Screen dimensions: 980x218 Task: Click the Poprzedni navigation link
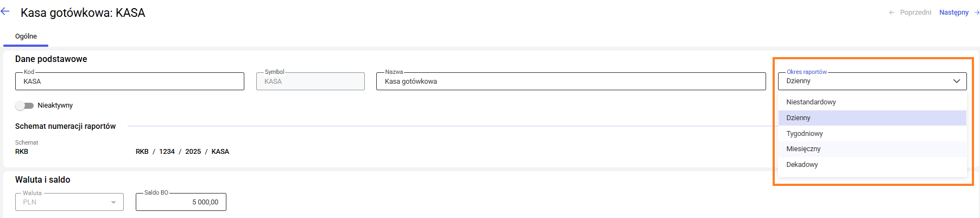(915, 13)
